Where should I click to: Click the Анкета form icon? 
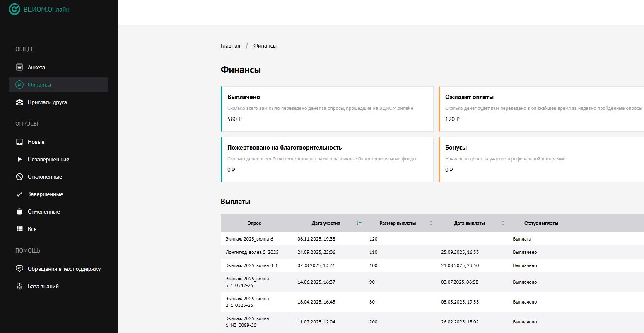pos(19,67)
